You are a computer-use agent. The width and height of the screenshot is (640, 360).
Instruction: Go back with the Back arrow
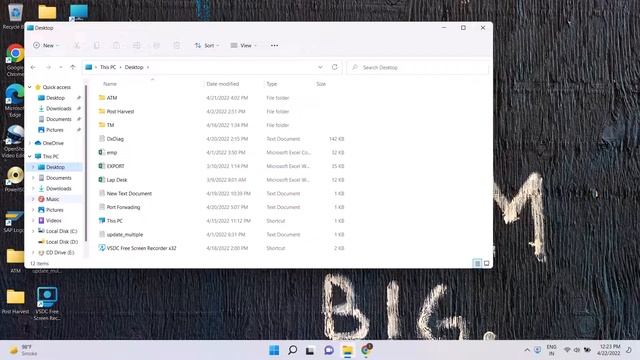tap(33, 67)
